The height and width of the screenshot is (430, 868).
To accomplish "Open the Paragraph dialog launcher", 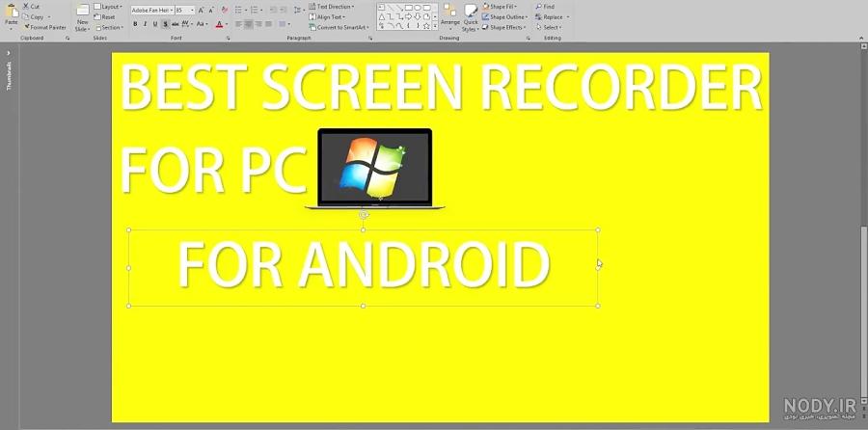I will point(370,39).
